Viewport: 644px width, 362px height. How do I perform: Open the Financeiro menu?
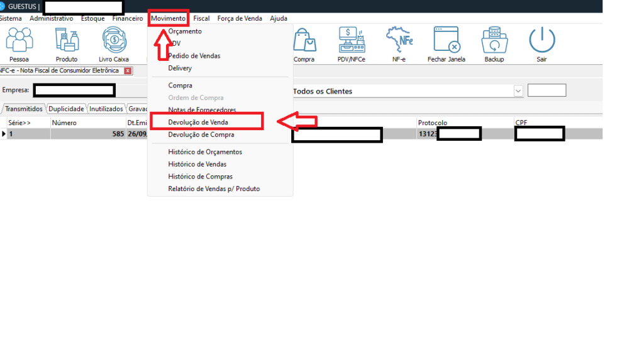[x=128, y=19]
